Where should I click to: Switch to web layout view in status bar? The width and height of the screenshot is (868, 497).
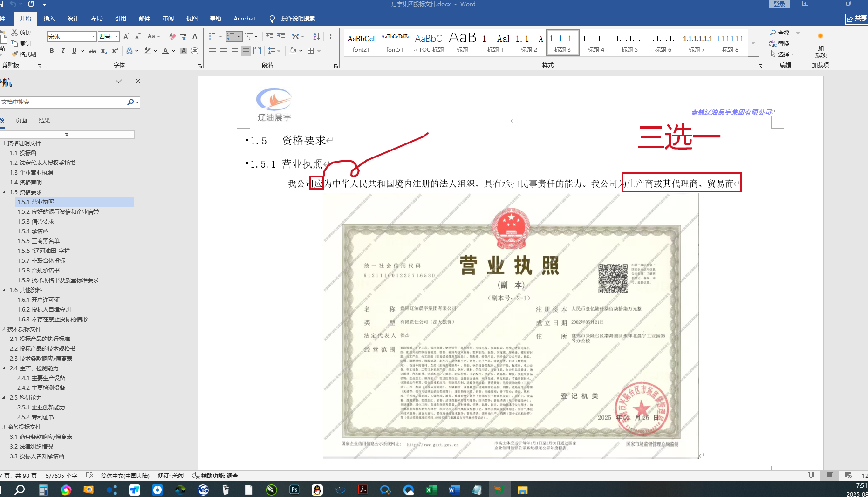click(848, 476)
